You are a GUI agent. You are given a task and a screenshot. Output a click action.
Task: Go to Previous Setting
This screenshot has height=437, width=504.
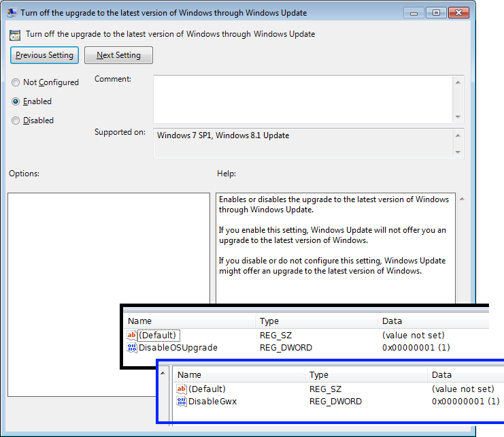click(44, 55)
